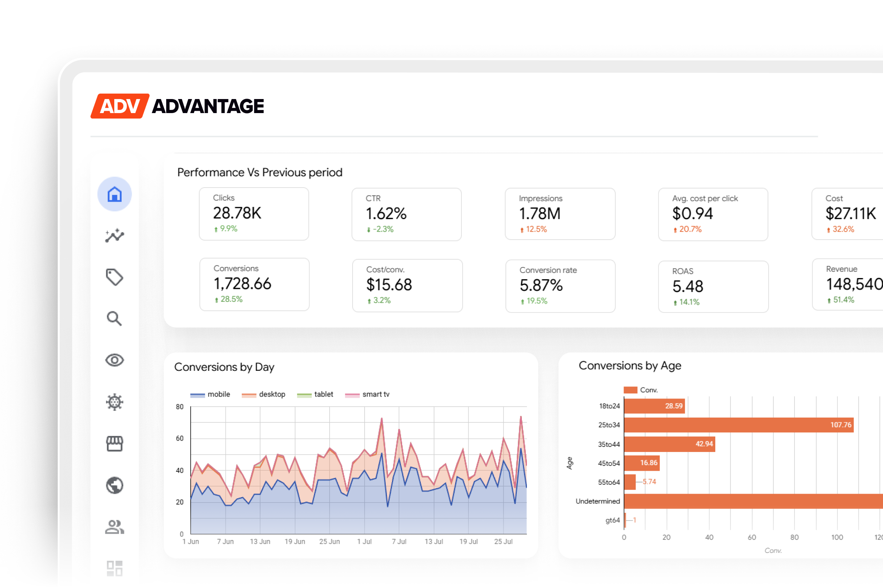Click the 25to34 bar showing 107.76
Image resolution: width=883 pixels, height=588 pixels.
point(738,425)
